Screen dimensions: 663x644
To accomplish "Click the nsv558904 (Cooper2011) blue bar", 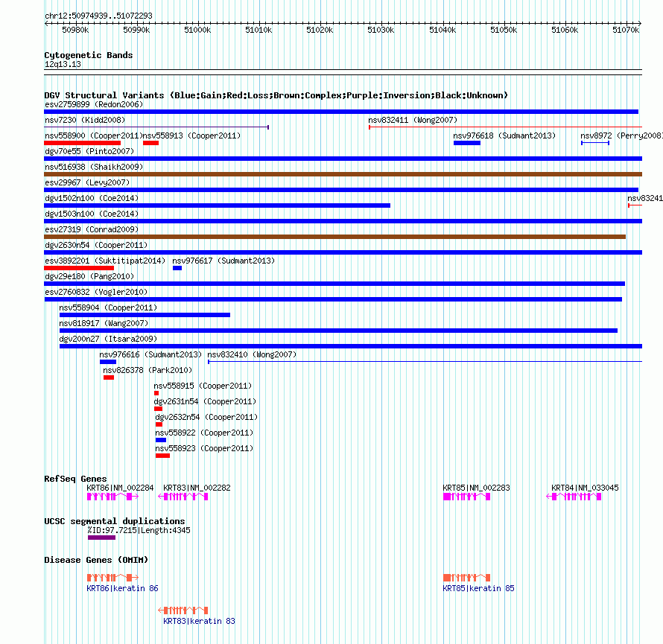I will (145, 315).
